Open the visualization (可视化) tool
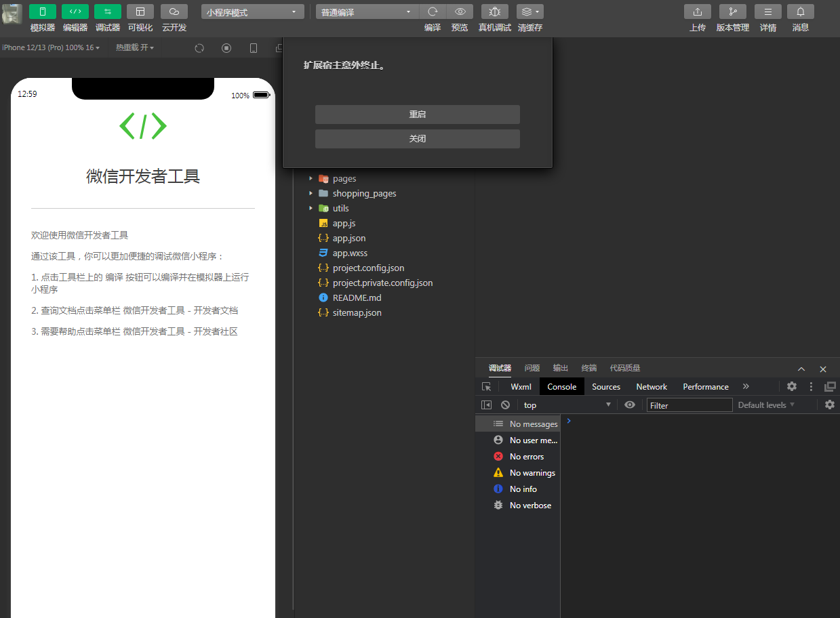The image size is (840, 618). 140,12
